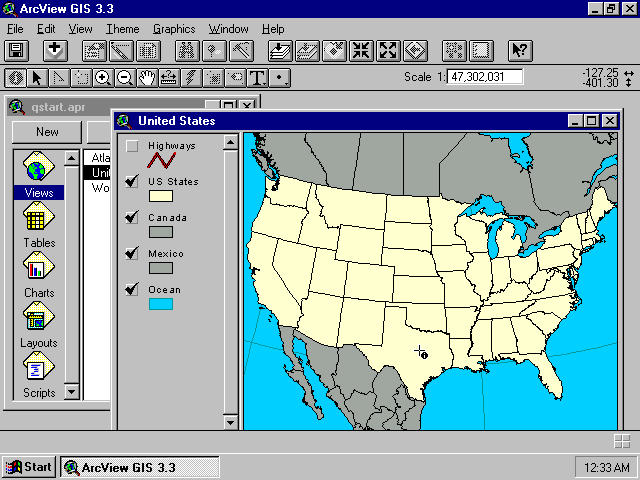Click the Ocean blue legend swatch
The height and width of the screenshot is (480, 640).
(x=161, y=304)
